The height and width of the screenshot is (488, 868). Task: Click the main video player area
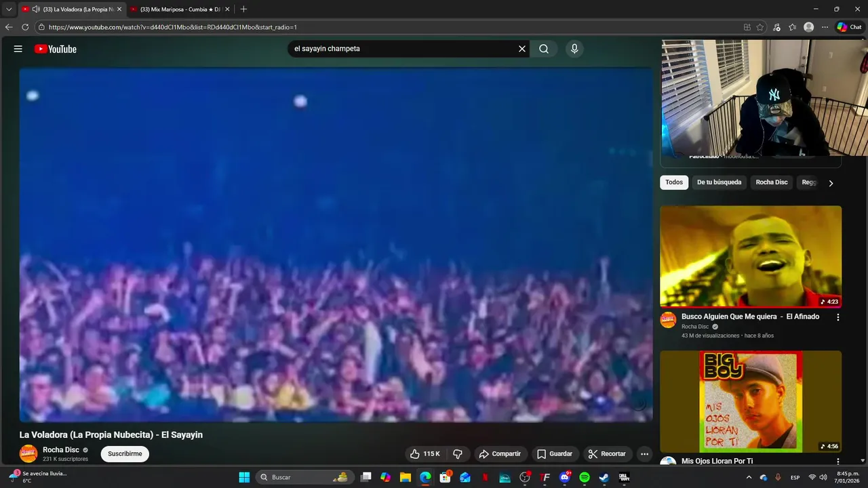336,245
